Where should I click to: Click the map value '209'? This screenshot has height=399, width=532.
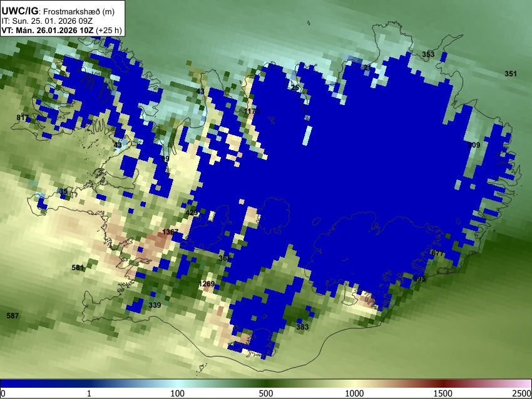[x=474, y=145]
